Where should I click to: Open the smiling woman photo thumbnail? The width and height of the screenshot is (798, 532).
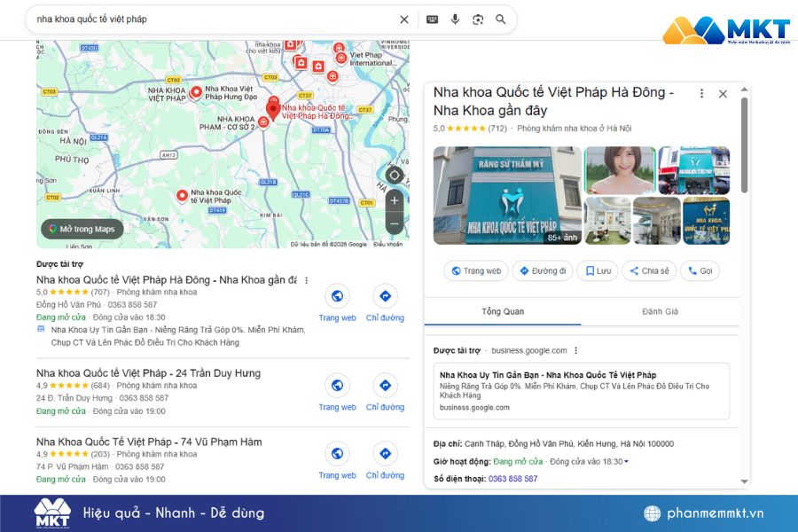pyautogui.click(x=620, y=170)
